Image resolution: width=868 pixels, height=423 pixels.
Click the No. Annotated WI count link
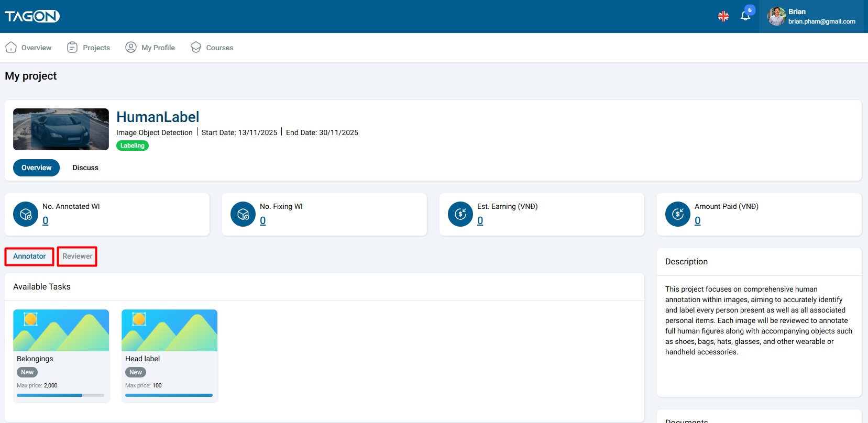(x=46, y=221)
